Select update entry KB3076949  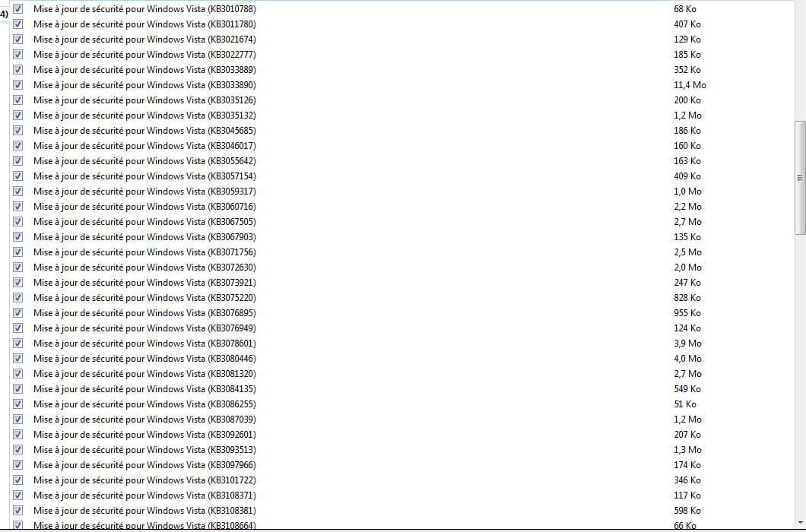coord(144,328)
